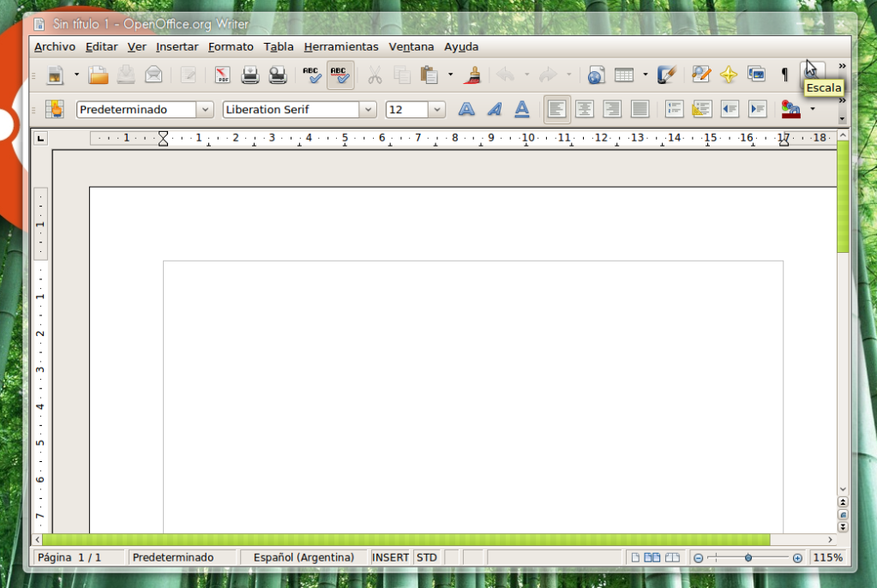This screenshot has height=588, width=877.
Task: Open Styles and Formatting window
Action: [x=55, y=109]
